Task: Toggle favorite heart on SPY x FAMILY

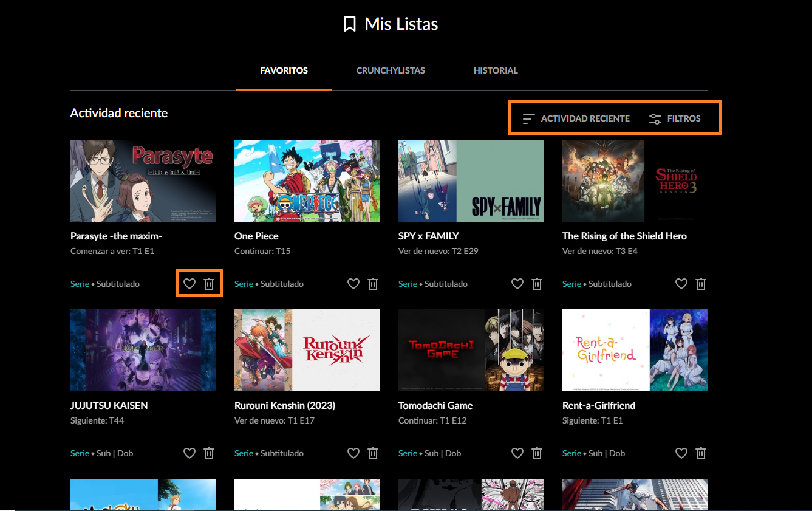Action: tap(517, 284)
